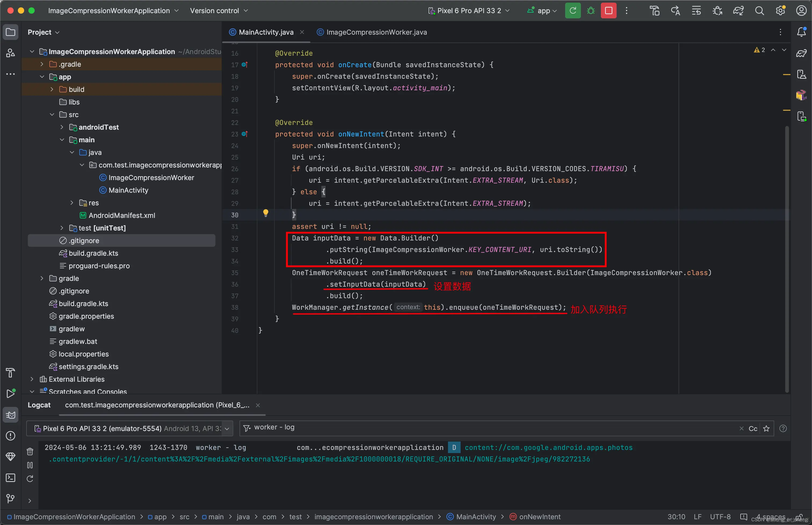Click the onNewIntent breadcrumb in the status bar
The height and width of the screenshot is (525, 812).
(539, 516)
